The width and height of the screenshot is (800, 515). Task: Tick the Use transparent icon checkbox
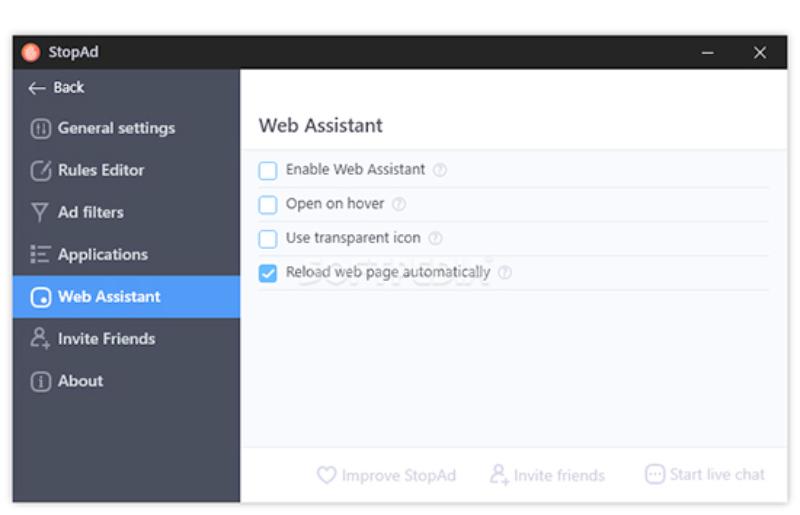268,239
